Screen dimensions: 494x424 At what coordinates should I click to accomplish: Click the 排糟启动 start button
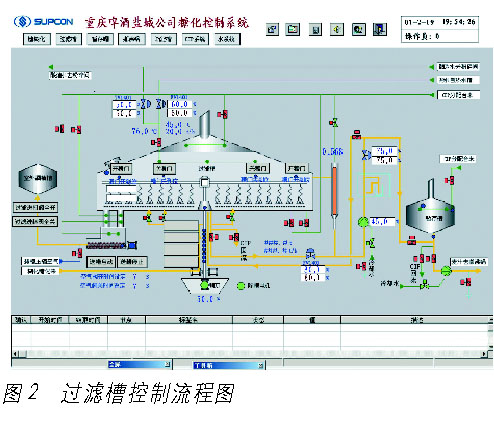[x=101, y=262]
